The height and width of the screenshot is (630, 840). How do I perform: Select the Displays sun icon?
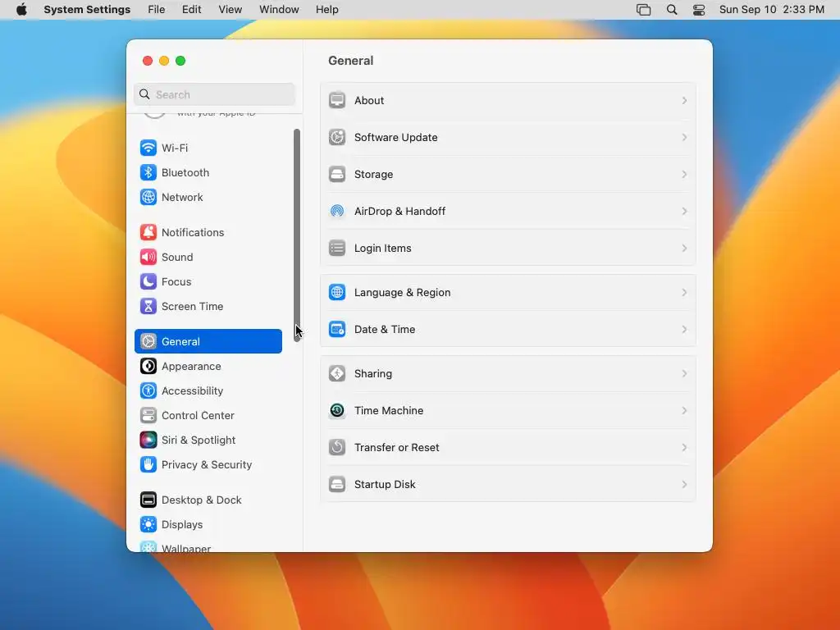(x=148, y=524)
